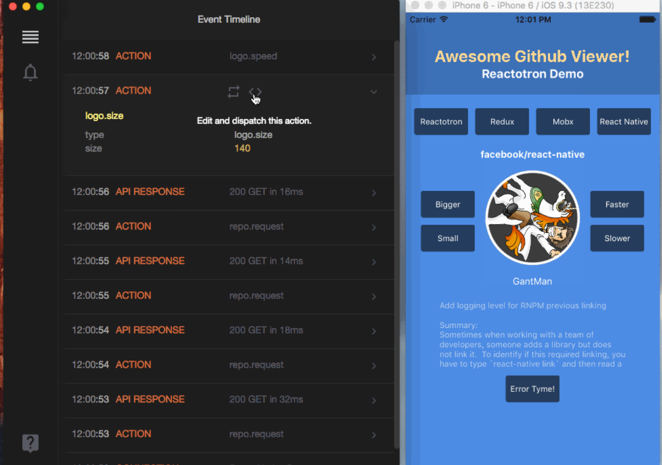662x465 pixels.
Task: Click the size value 140
Action: [242, 148]
